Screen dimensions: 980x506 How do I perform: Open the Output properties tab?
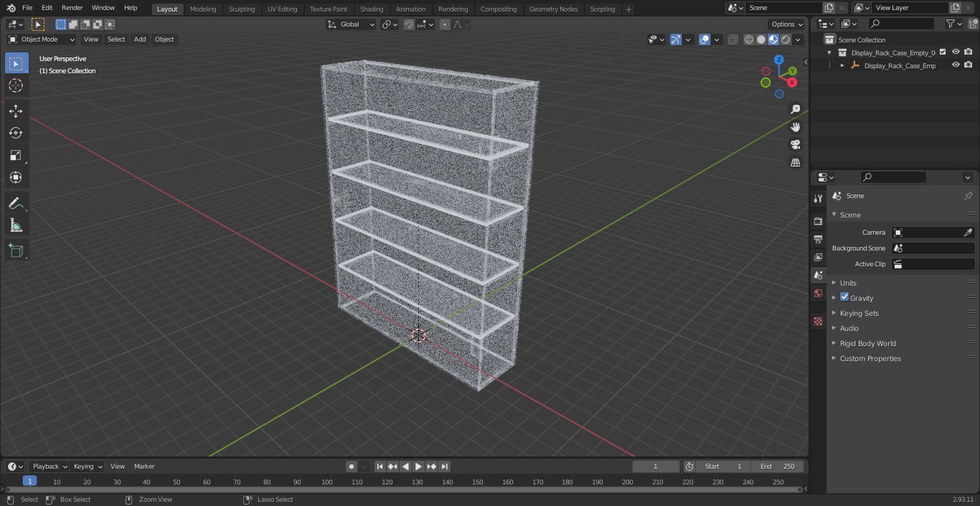(x=818, y=239)
